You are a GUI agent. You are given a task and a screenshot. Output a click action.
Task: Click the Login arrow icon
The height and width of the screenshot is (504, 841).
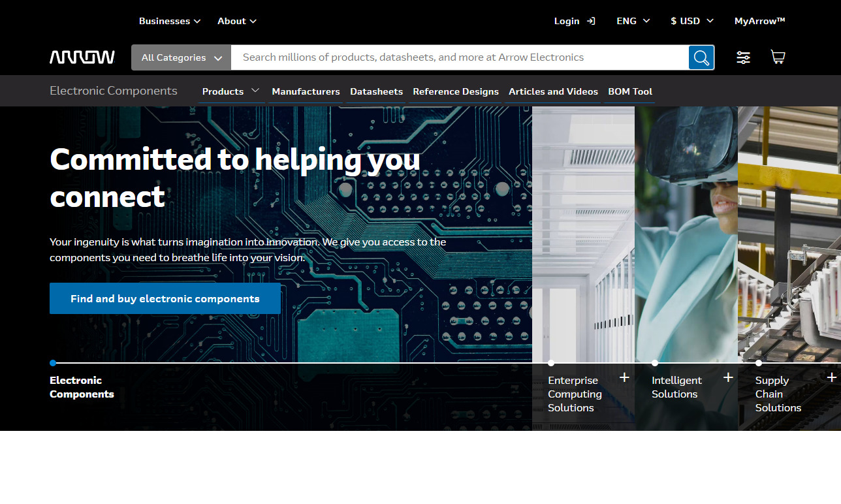(x=591, y=21)
